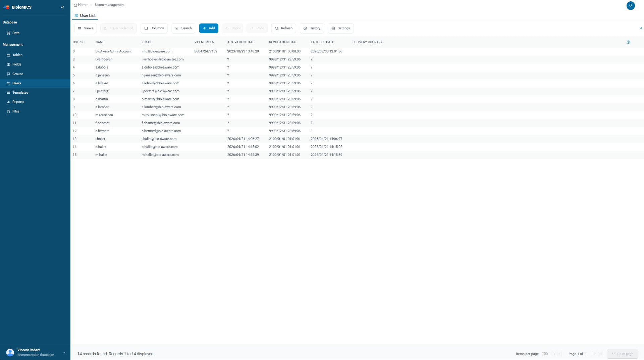Image resolution: width=644 pixels, height=360 pixels.
Task: Click the small magnifier icon at toolbar right
Action: pos(641,28)
